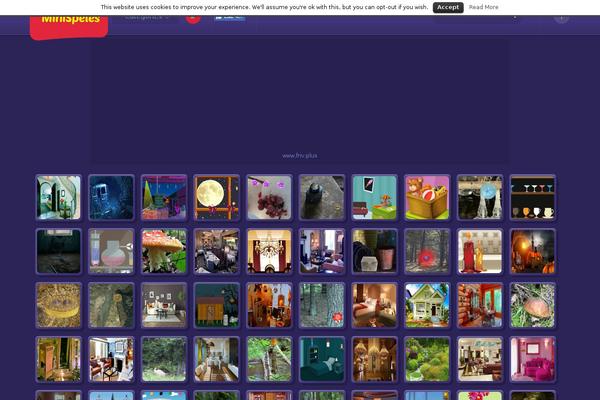This screenshot has width=600, height=400.
Task: Open the living room with fireplace game
Action: [x=111, y=359]
